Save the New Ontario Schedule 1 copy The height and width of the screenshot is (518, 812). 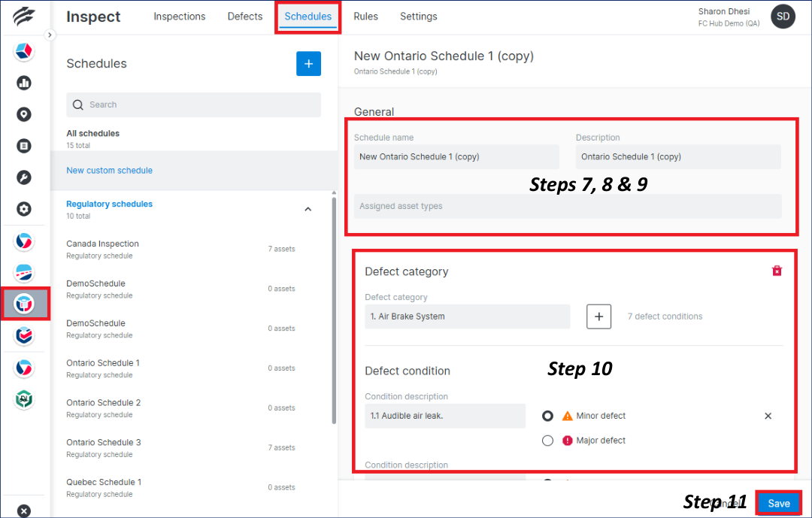pos(778,502)
